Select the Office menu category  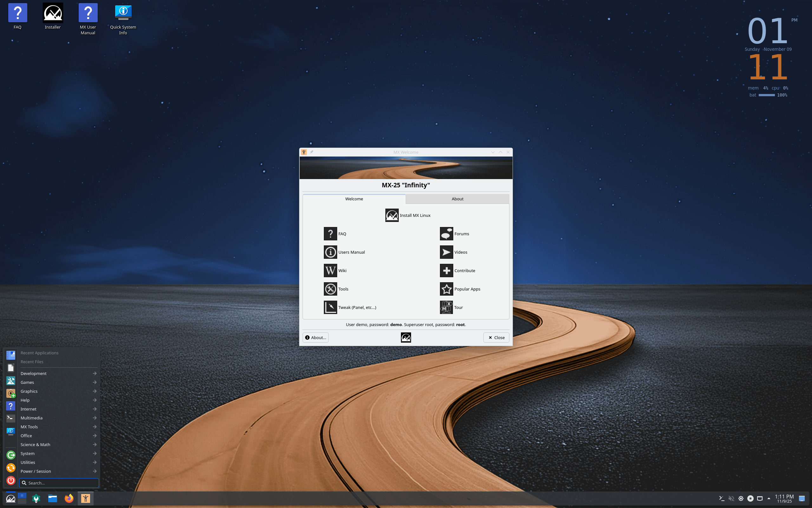[58, 436]
